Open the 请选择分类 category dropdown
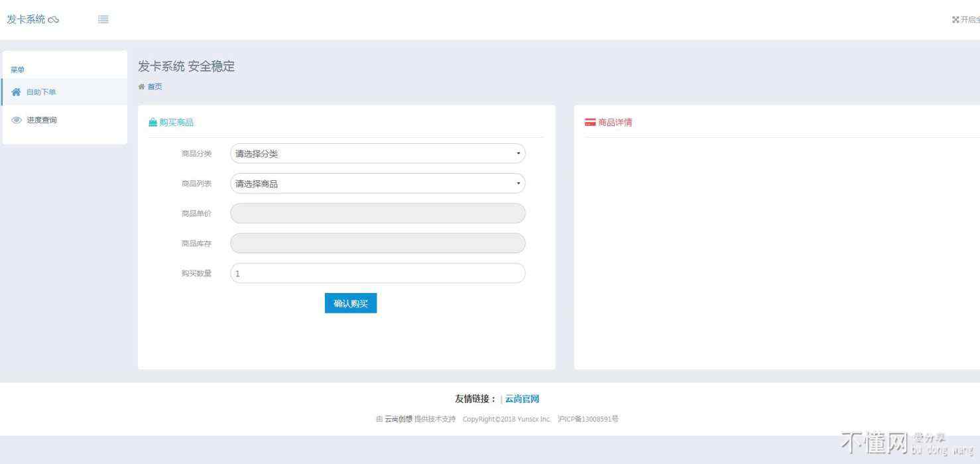 click(x=371, y=154)
